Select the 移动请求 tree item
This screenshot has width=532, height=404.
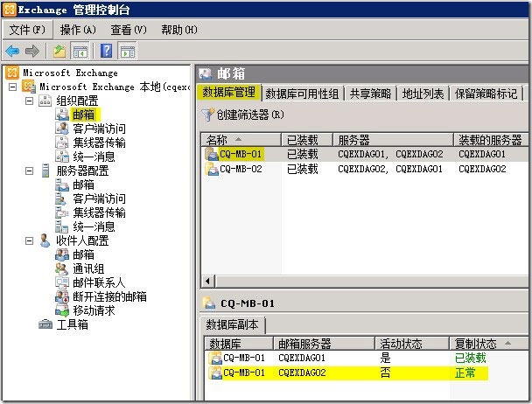click(x=94, y=310)
